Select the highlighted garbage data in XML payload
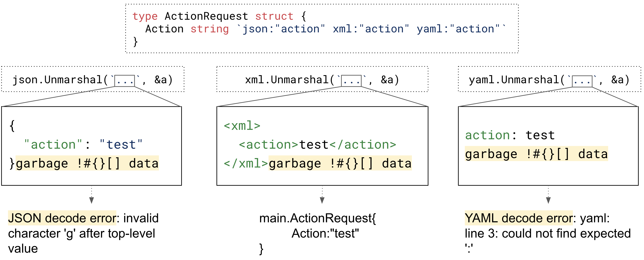 340,163
